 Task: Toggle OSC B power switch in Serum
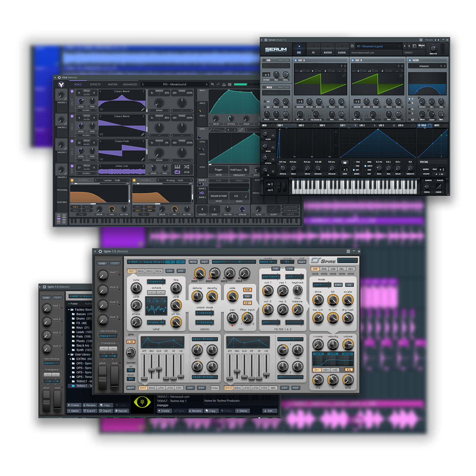point(353,60)
